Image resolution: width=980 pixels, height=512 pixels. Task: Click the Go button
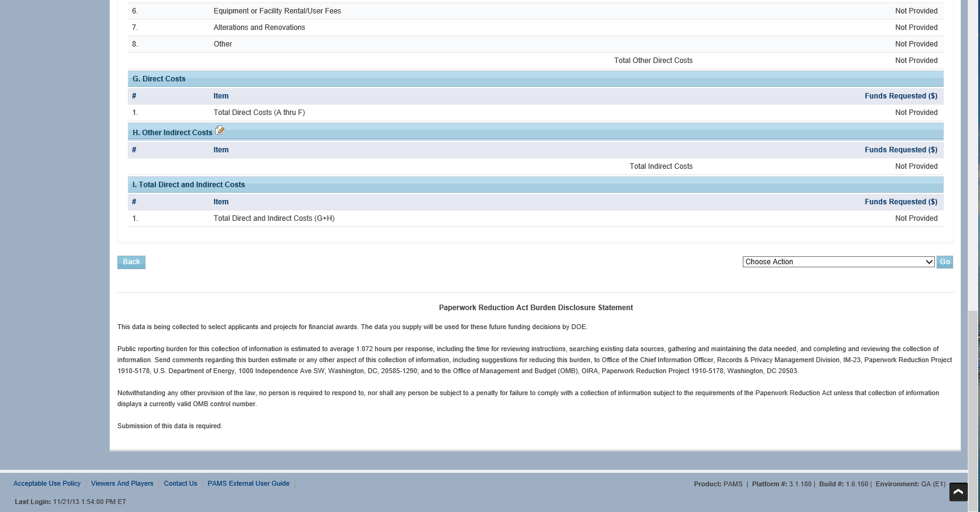coord(945,262)
